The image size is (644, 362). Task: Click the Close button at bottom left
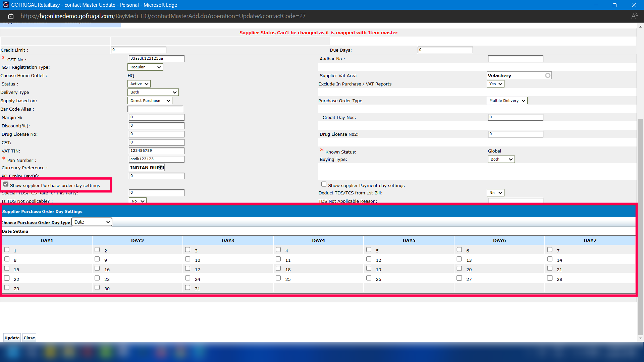tap(29, 338)
